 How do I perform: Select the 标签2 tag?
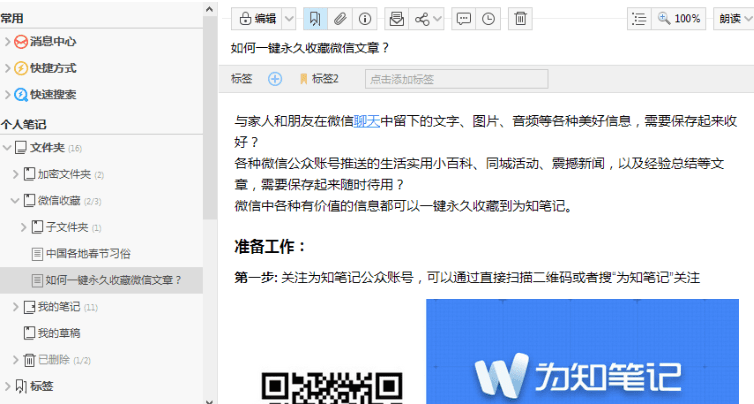pos(319,79)
